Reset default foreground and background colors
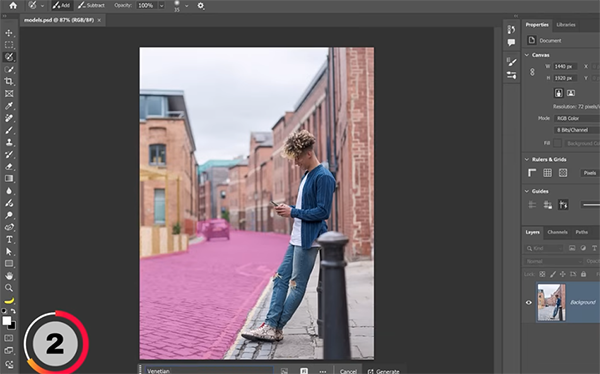Screen dimensions: 600x374 click(x=4, y=311)
